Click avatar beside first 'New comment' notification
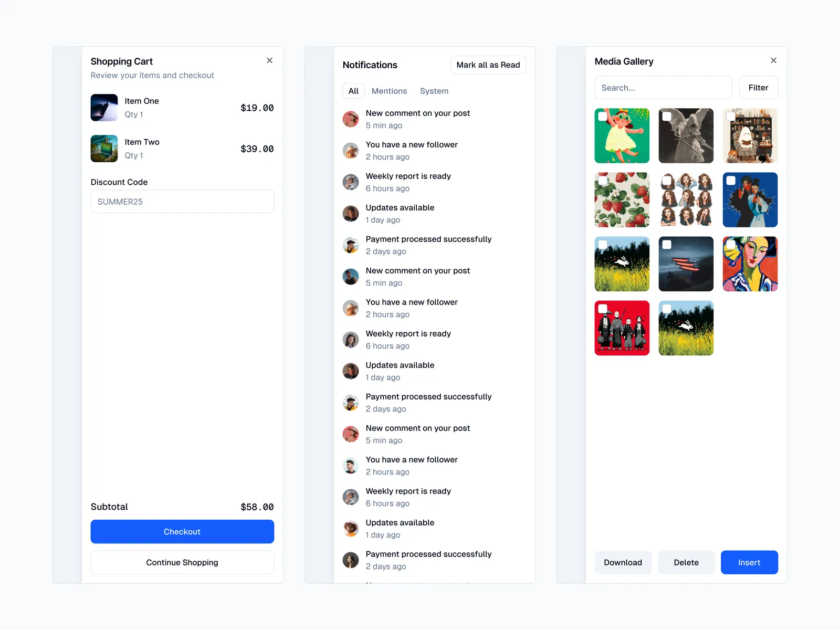Image resolution: width=840 pixels, height=630 pixels. [351, 119]
